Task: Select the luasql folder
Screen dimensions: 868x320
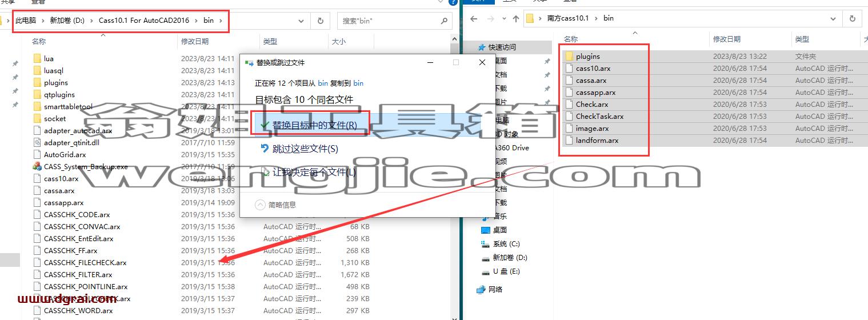Action: [53, 71]
